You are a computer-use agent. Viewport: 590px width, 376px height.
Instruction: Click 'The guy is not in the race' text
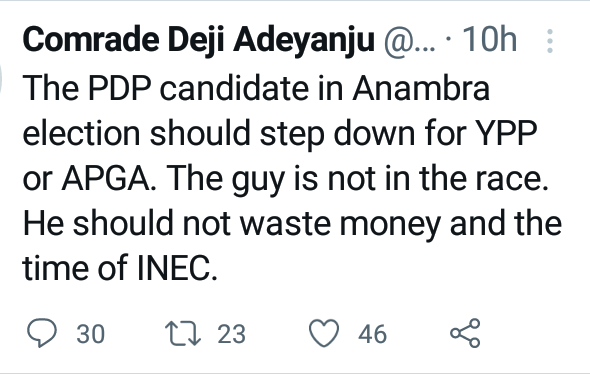356,179
